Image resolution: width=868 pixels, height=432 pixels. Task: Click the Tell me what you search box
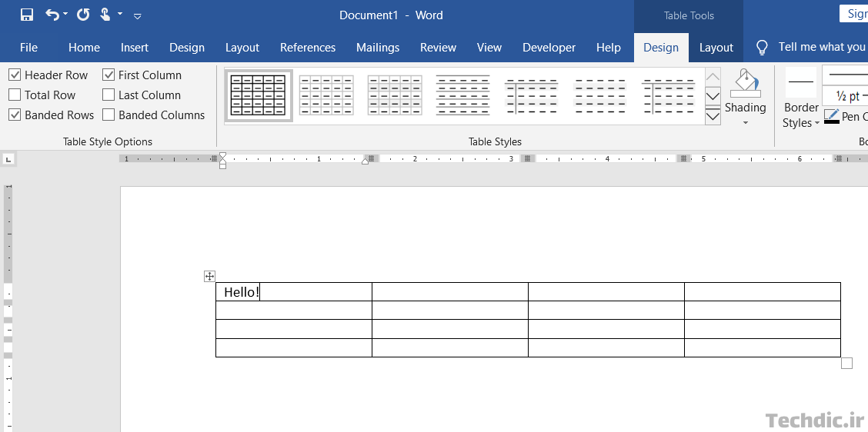pos(823,47)
